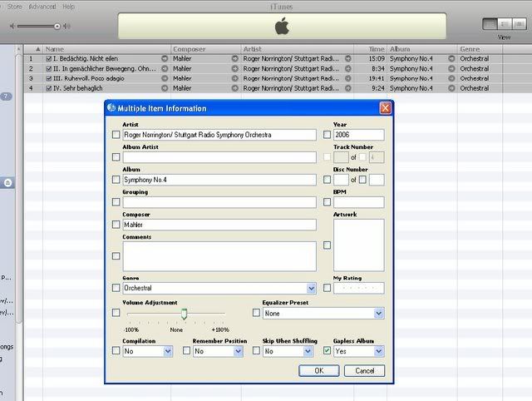Viewport: 532px width, 401px height.
Task: Click into the Year field showing 2006
Action: pos(359,135)
